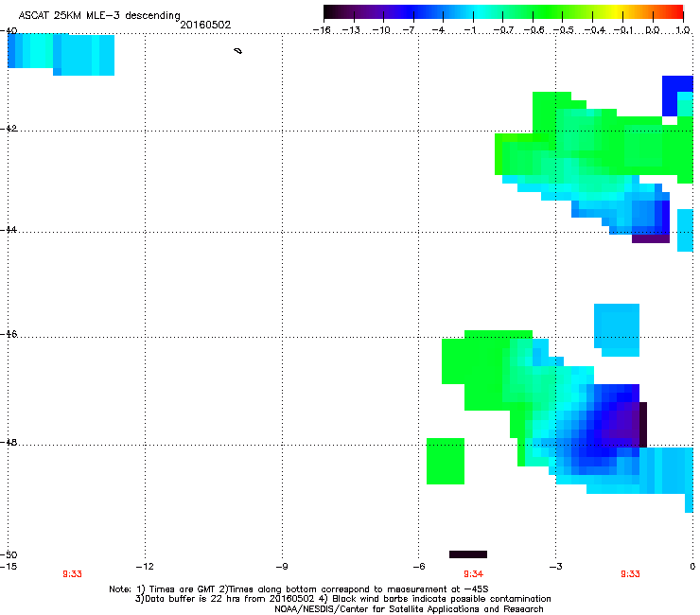The width and height of the screenshot is (700, 615).
Task: Click the cyan data patch at latitude -40
Action: click(61, 54)
